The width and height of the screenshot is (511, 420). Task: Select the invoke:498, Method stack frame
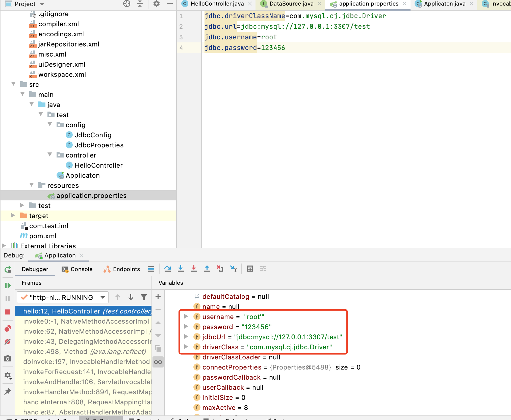pyautogui.click(x=85, y=352)
